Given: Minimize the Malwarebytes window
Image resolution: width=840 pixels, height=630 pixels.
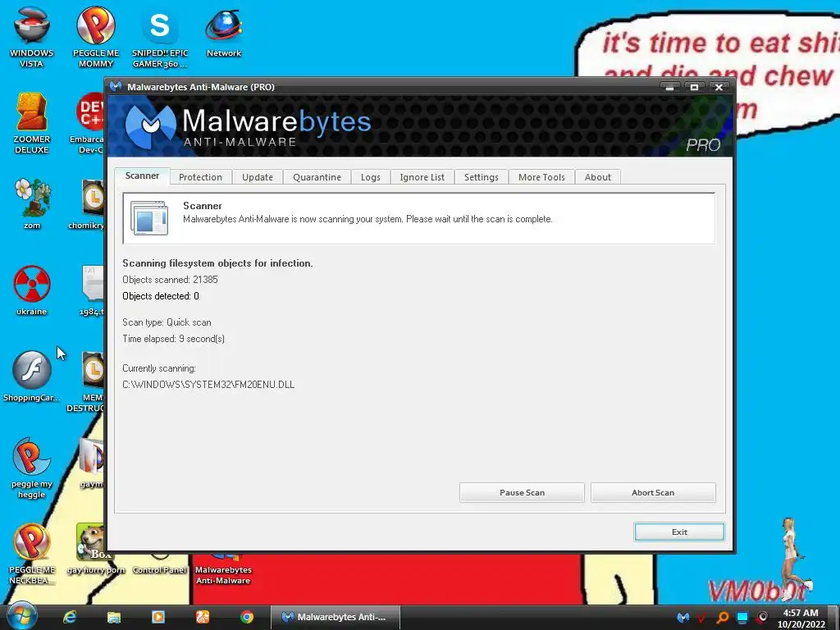Looking at the screenshot, I should (669, 87).
